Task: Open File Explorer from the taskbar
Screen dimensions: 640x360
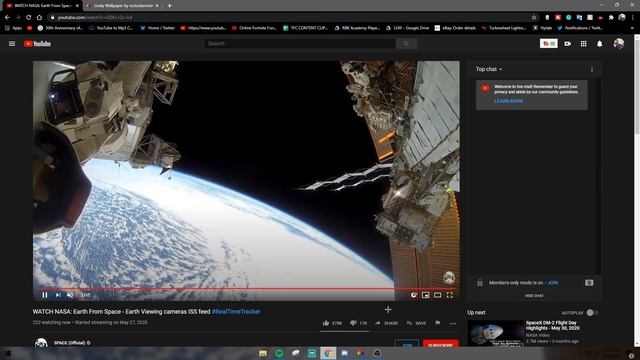Action: [x=263, y=353]
